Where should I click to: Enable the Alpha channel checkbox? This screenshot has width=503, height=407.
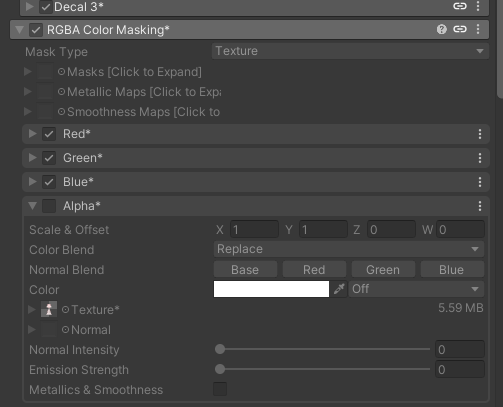coord(49,206)
